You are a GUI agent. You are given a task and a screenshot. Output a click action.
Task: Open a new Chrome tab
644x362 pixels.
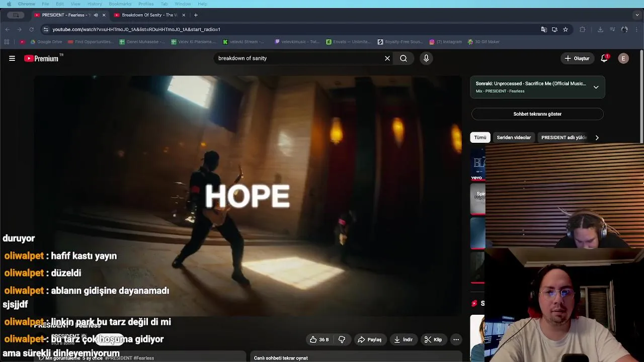pyautogui.click(x=196, y=15)
